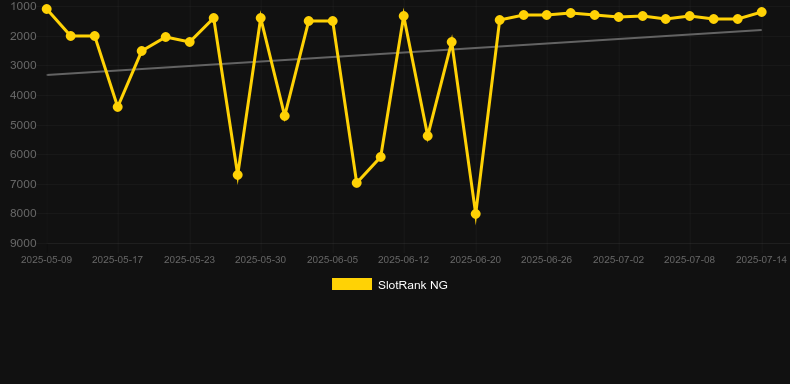Click the yellow SlotRank NG legend swatch
This screenshot has width=790, height=384.
(x=352, y=284)
